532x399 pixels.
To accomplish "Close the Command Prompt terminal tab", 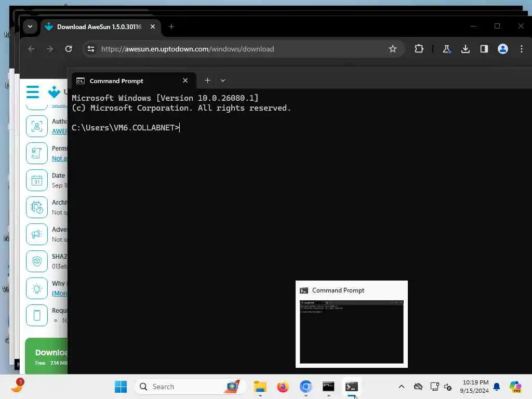I will tap(185, 81).
